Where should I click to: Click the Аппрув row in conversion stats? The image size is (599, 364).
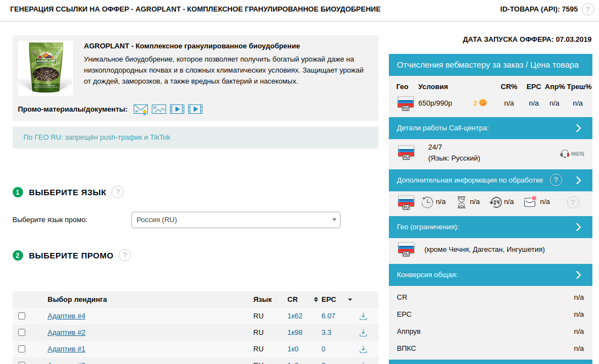(x=491, y=331)
